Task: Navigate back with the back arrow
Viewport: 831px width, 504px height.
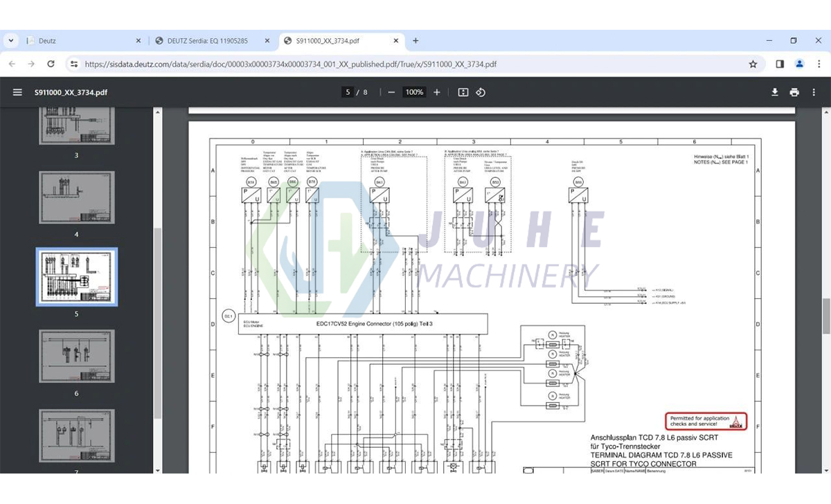Action: point(12,64)
